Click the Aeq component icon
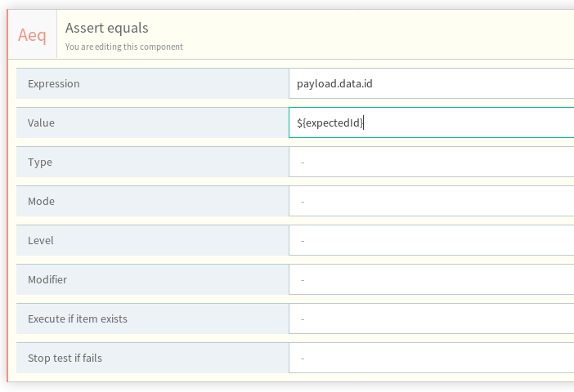Screen dimensions: 574x392 click(x=32, y=35)
